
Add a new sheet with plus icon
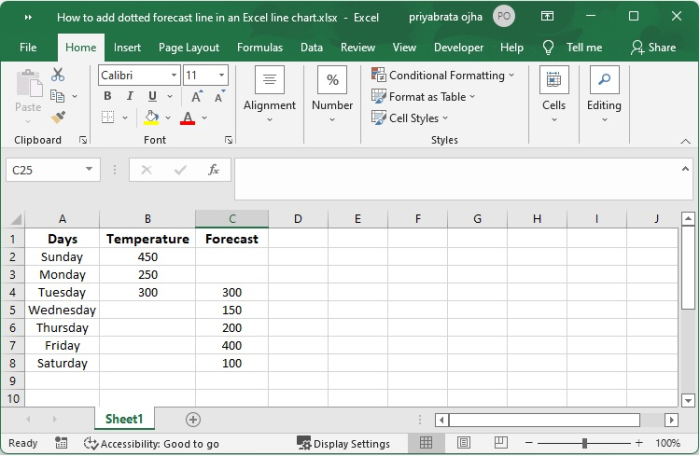click(193, 420)
